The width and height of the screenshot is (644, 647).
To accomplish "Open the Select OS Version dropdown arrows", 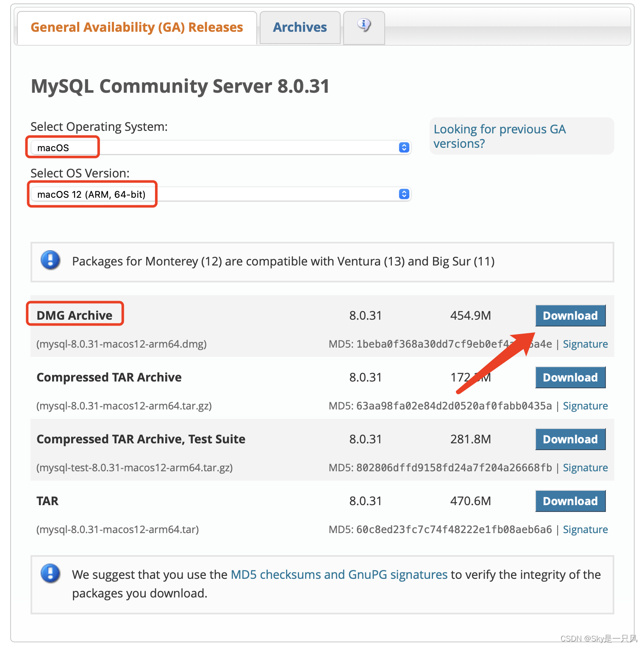I will pos(404,194).
